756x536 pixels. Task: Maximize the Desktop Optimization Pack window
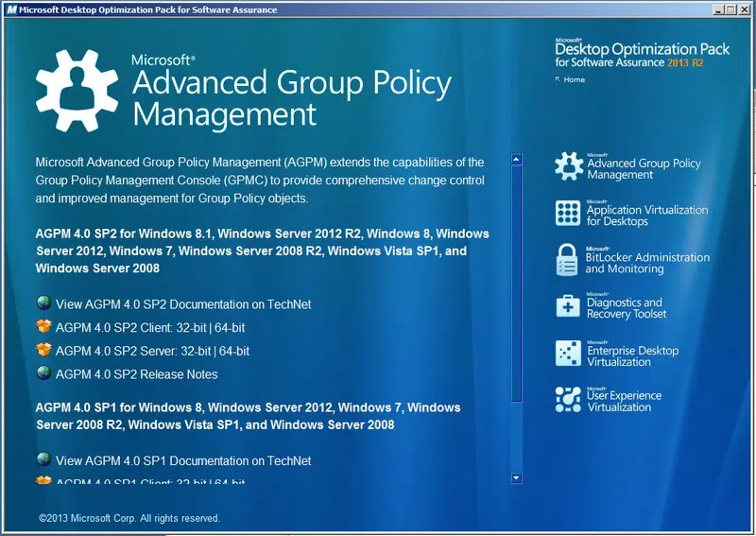pyautogui.click(x=730, y=9)
